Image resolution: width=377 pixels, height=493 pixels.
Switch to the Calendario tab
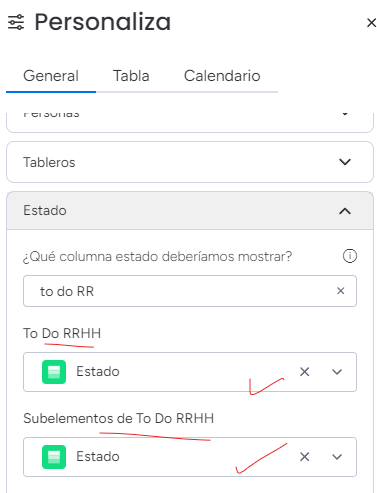click(x=222, y=76)
